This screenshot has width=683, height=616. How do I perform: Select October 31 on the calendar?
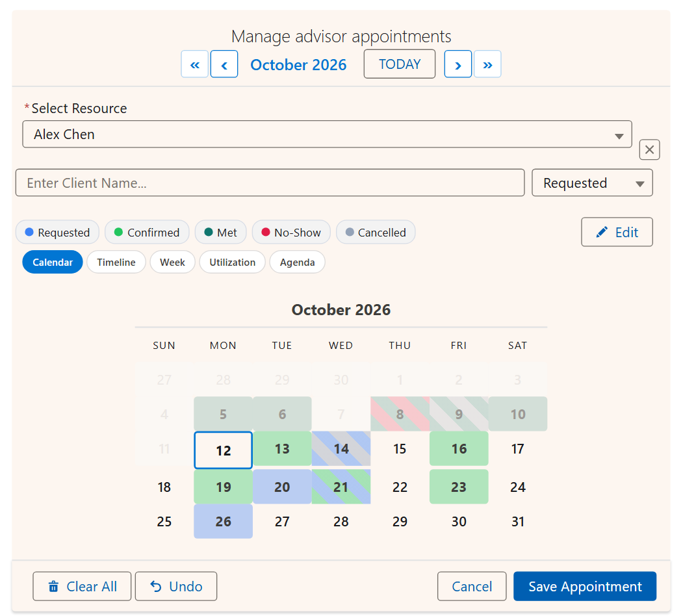[517, 521]
